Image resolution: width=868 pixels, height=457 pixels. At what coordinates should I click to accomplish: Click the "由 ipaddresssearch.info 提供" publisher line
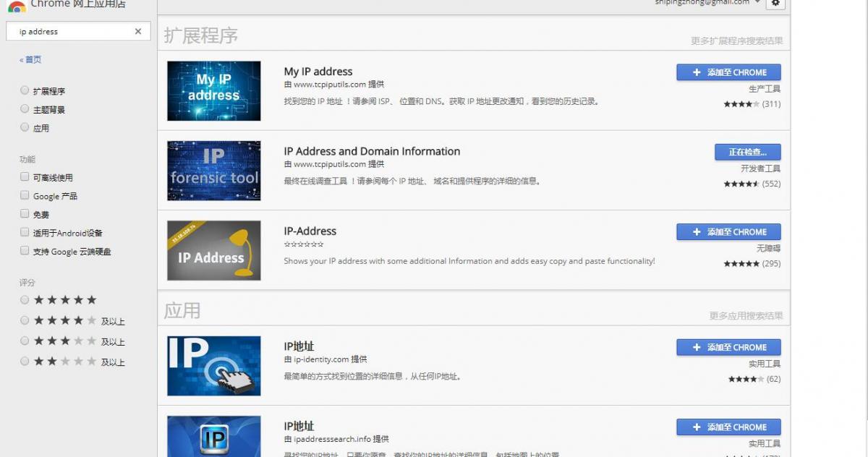click(336, 439)
